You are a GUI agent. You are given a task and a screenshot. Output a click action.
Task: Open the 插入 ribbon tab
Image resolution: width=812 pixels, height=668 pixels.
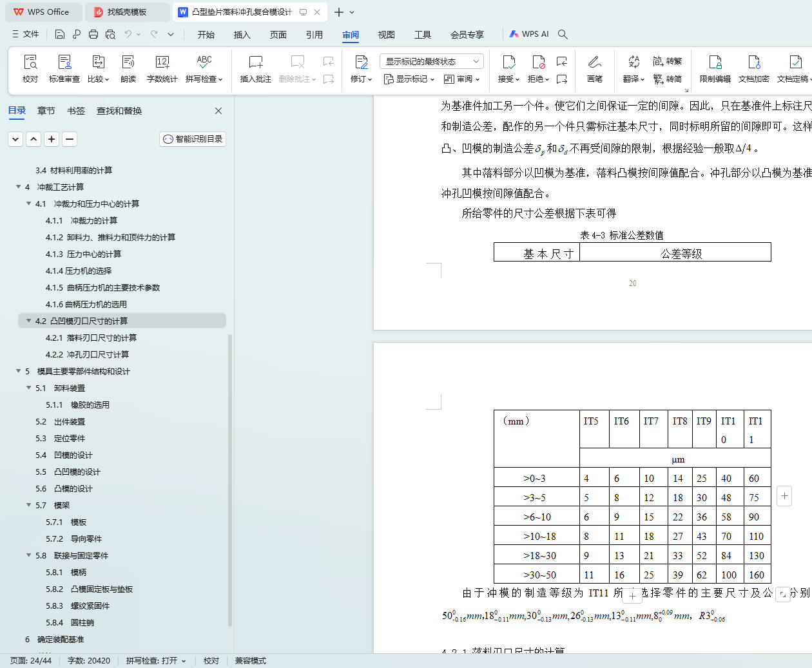pos(242,34)
